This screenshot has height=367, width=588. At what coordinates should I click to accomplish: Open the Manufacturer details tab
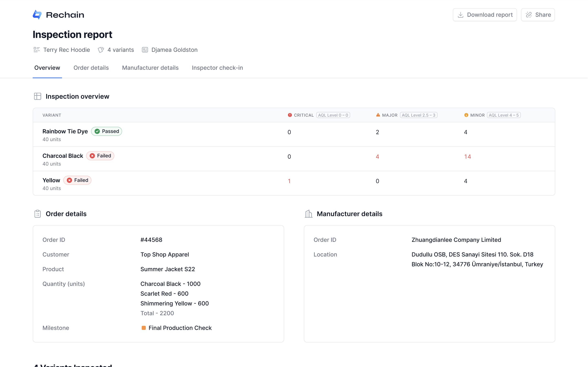150,68
